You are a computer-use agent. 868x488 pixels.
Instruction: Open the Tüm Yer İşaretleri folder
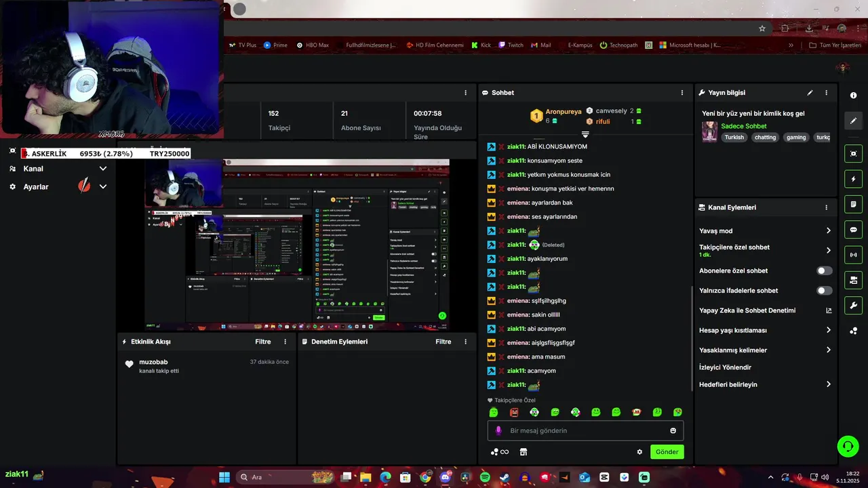click(x=835, y=45)
